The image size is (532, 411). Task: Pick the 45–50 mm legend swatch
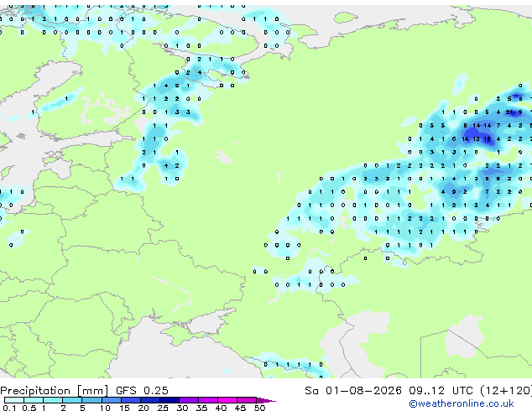[247, 400]
